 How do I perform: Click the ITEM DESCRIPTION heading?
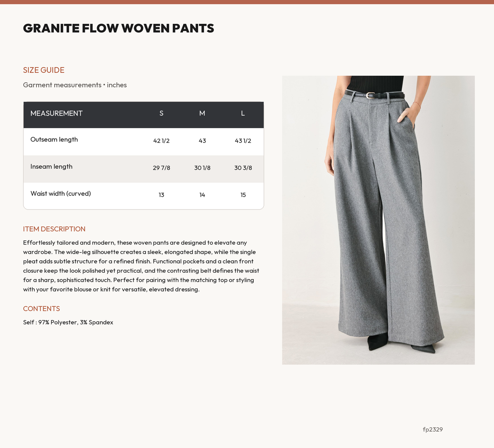(54, 229)
